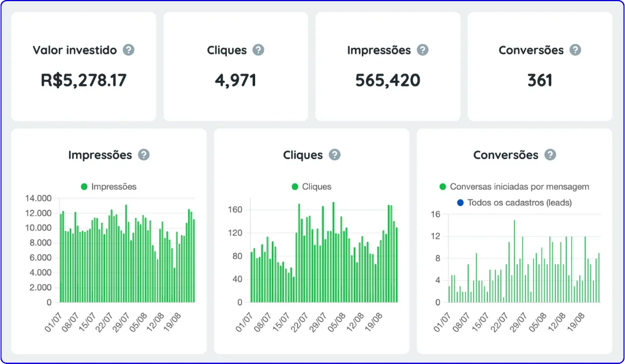Image resolution: width=625 pixels, height=364 pixels.
Task: Show help for Conversões summary card
Action: pos(575,50)
